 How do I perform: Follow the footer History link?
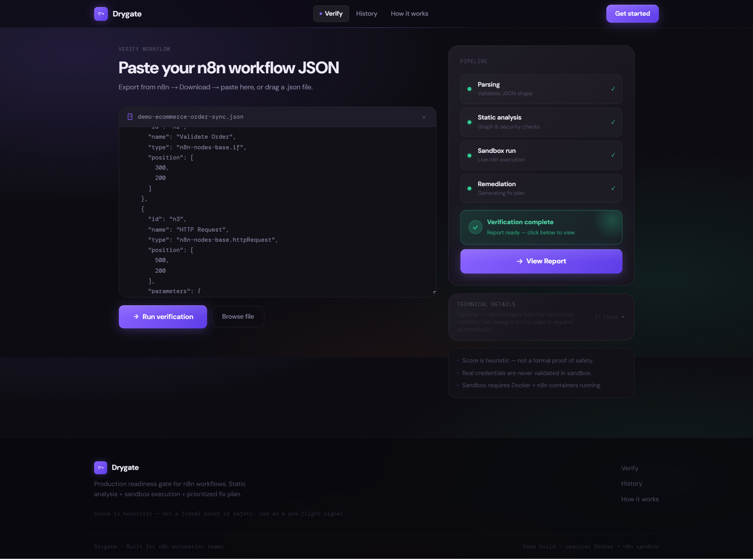coord(631,484)
